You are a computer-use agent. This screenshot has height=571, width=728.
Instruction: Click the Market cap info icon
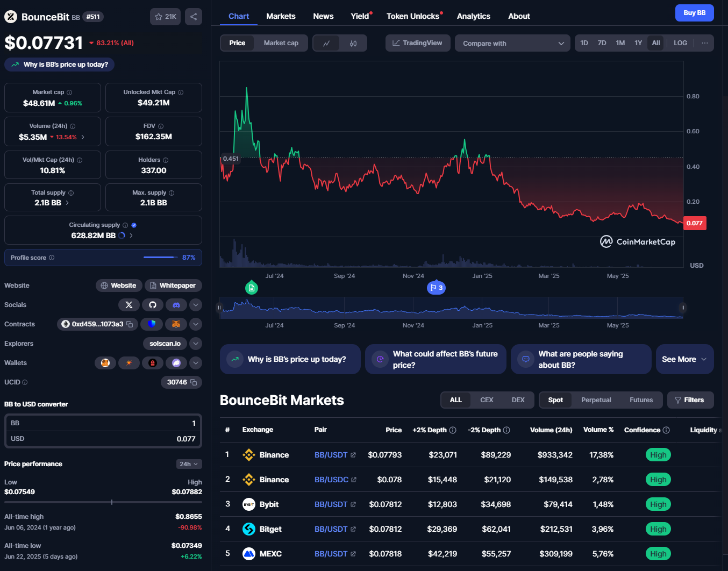coord(69,92)
